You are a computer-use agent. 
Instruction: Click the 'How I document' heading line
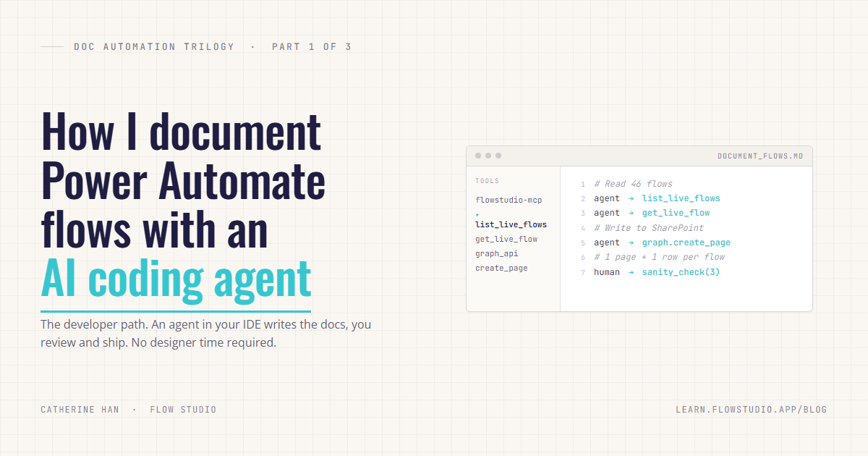coord(181,132)
